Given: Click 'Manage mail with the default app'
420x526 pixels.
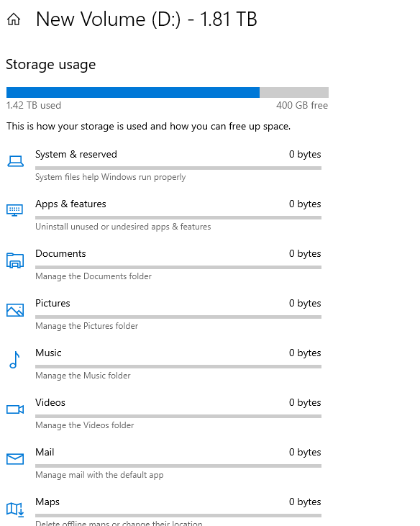Looking at the screenshot, I should tap(99, 475).
